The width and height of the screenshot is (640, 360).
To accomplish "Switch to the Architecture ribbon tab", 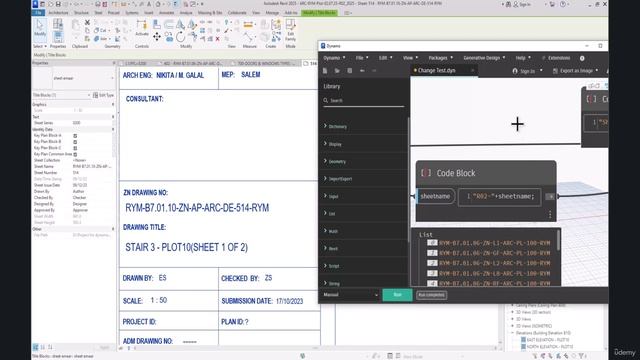I will 58,13.
